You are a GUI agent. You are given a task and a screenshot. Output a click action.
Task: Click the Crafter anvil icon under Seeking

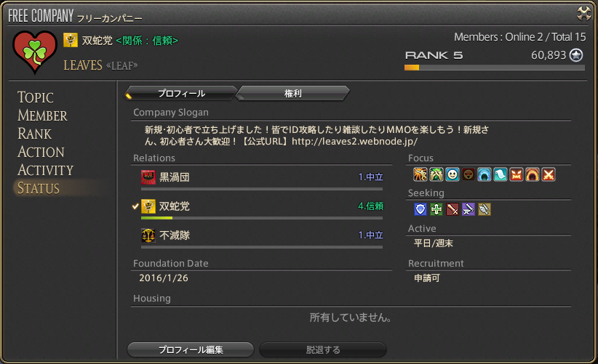(468, 209)
